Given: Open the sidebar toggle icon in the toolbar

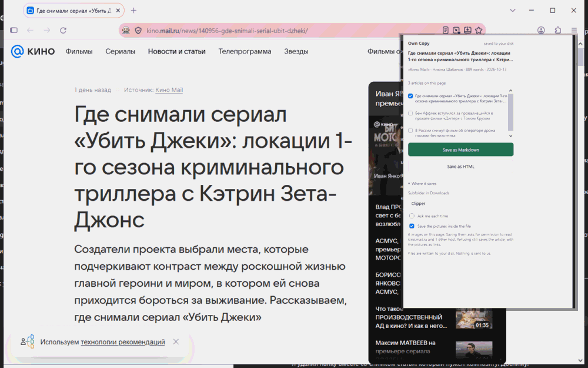Looking at the screenshot, I should click(x=14, y=31).
